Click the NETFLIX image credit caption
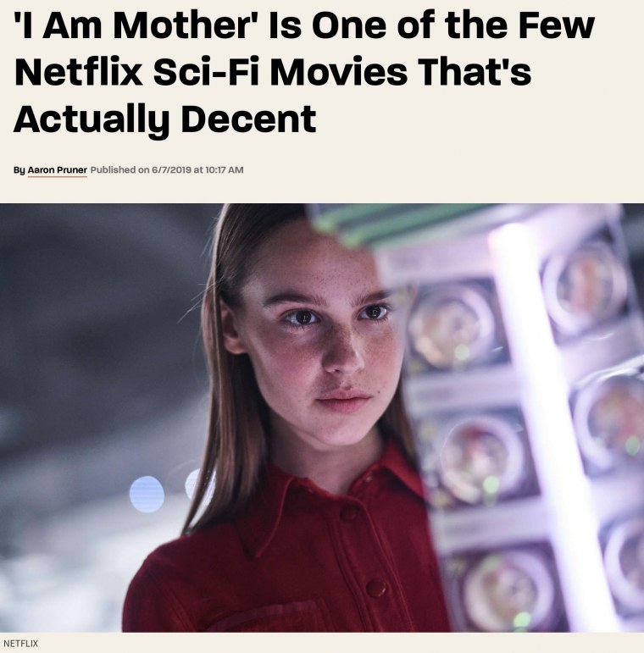Image resolution: width=644 pixels, height=653 pixels. [x=20, y=643]
